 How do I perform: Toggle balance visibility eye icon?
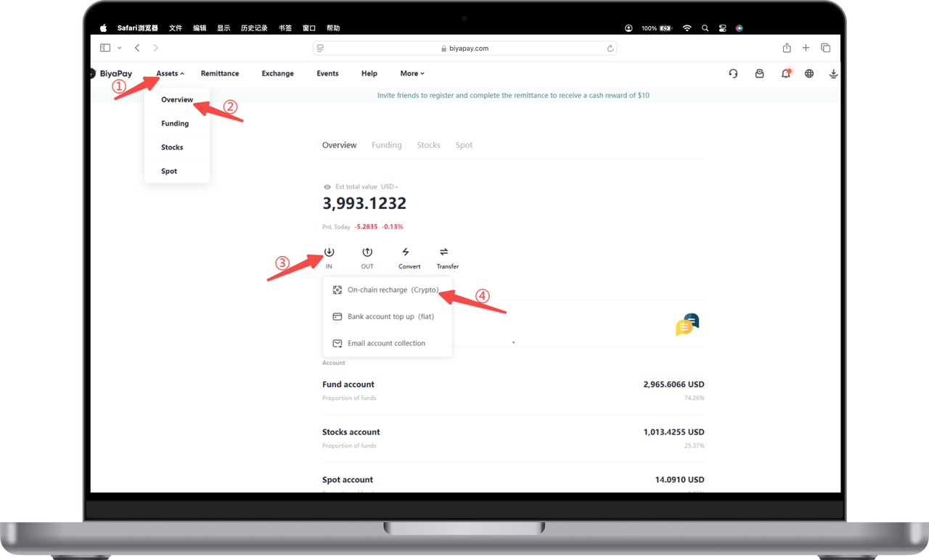327,187
